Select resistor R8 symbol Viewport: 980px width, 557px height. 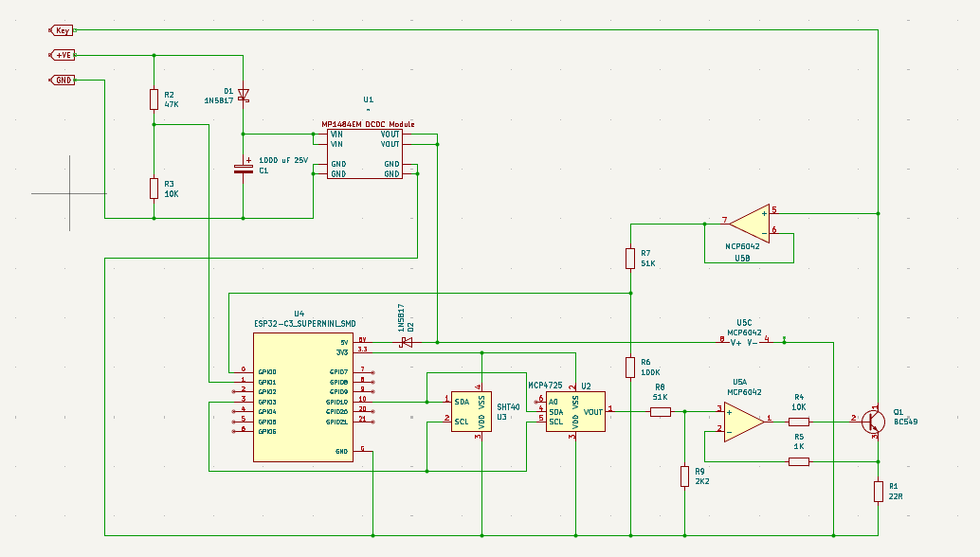point(661,411)
